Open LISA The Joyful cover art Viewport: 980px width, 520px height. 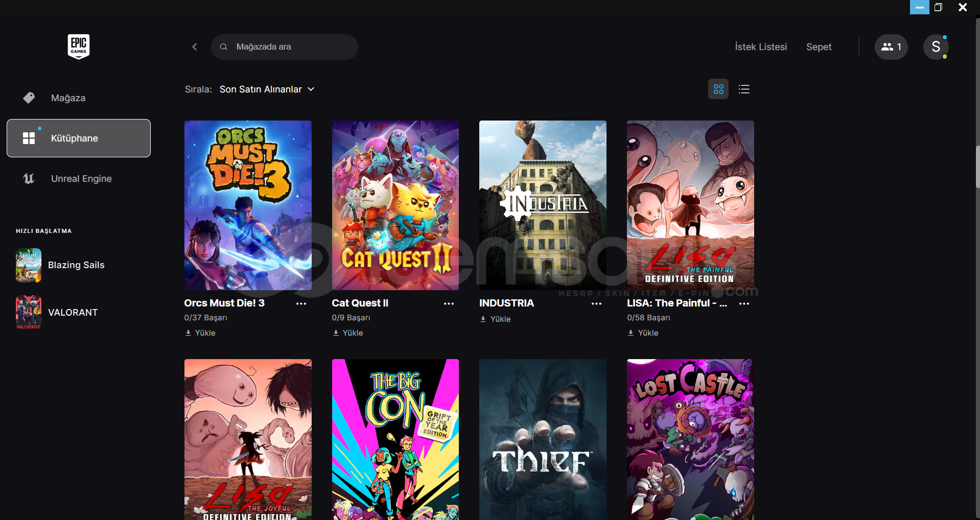[x=248, y=439]
